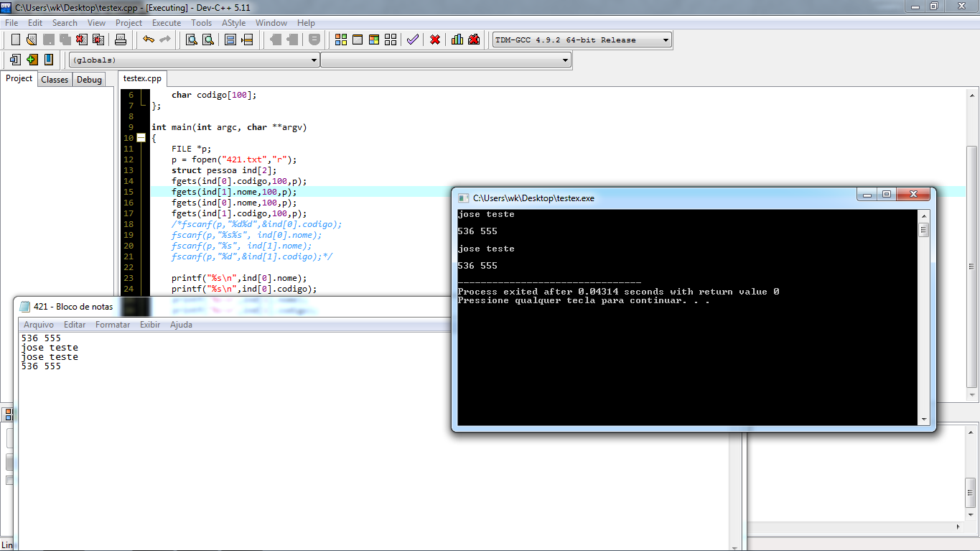Click the Goto Function toolbar icon

tap(230, 40)
